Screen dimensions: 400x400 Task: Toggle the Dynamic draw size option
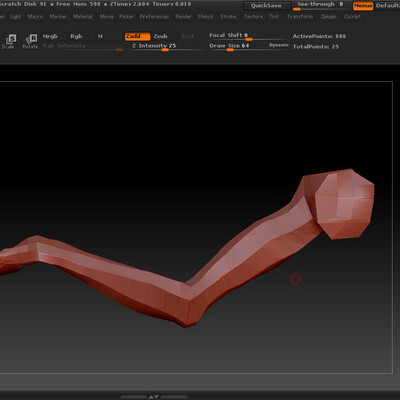click(x=279, y=45)
